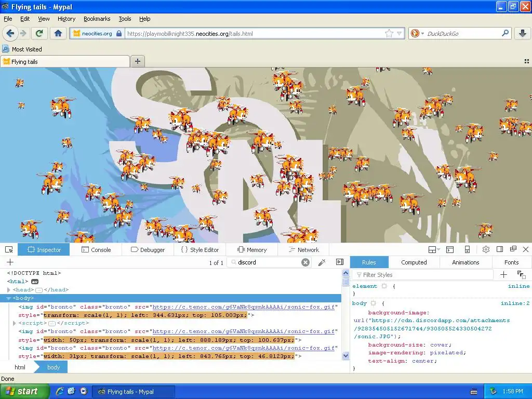Expand the script element node
Image resolution: width=532 pixels, height=399 pixels.
[x=14, y=323]
